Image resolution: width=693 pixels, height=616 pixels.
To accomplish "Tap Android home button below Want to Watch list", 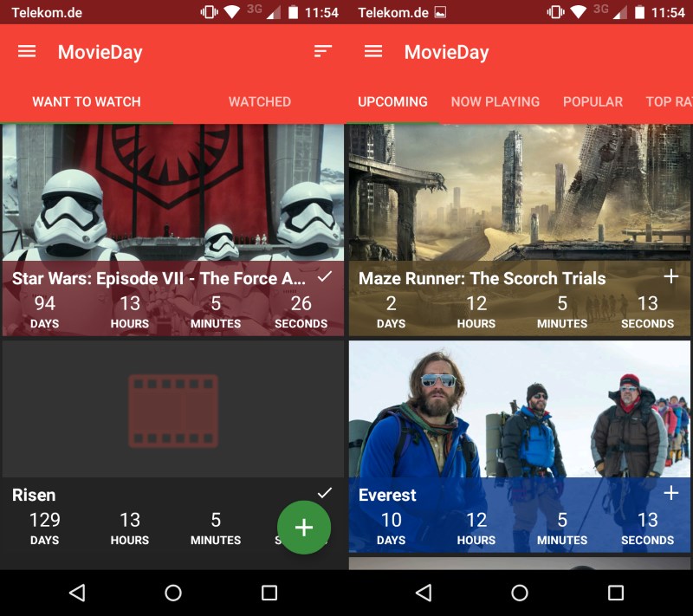I will coord(172,593).
